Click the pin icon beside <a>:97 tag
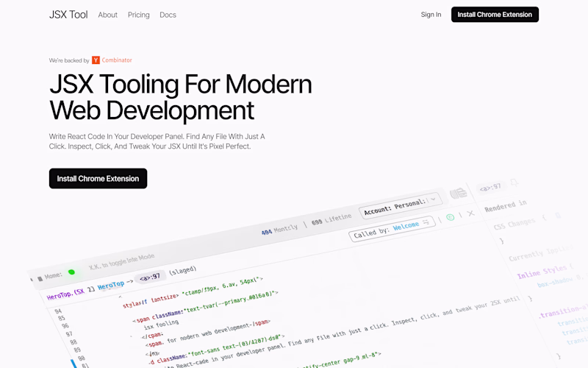 pyautogui.click(x=514, y=182)
